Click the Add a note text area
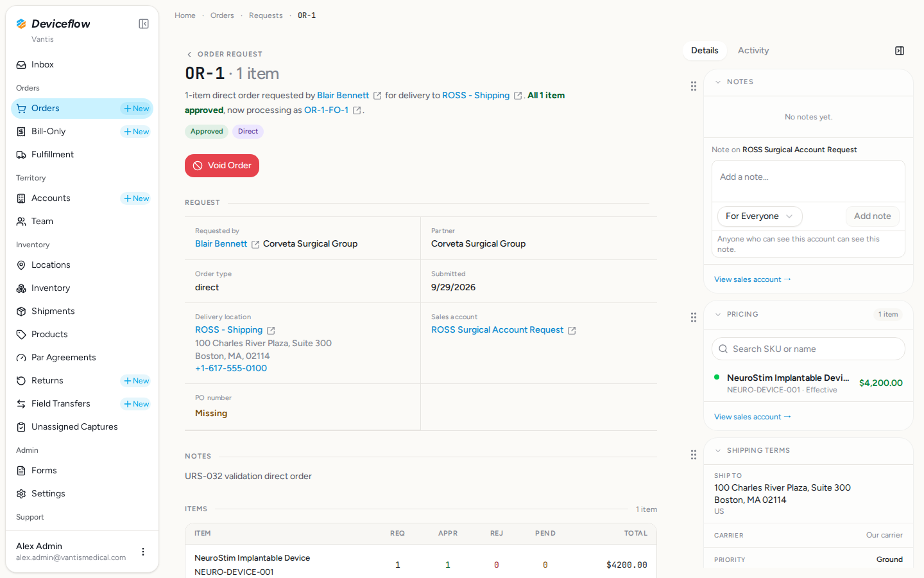Viewport: 924px width, 578px height. 809,181
